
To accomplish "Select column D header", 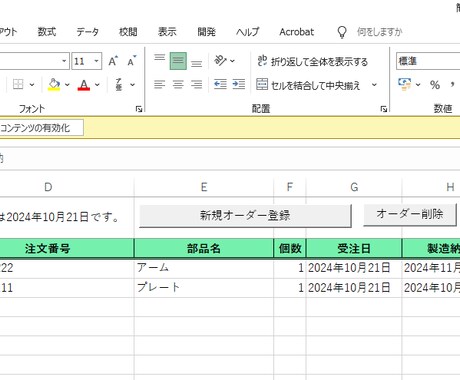I will (x=48, y=187).
